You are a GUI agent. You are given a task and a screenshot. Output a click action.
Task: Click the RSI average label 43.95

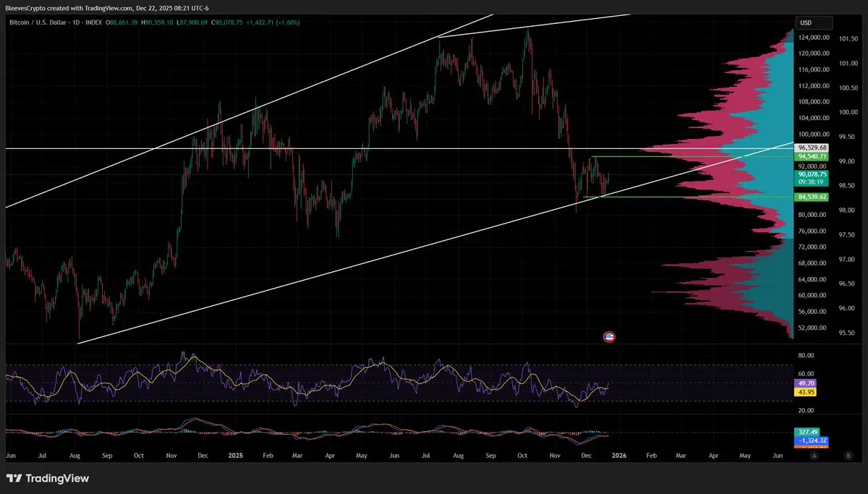805,391
